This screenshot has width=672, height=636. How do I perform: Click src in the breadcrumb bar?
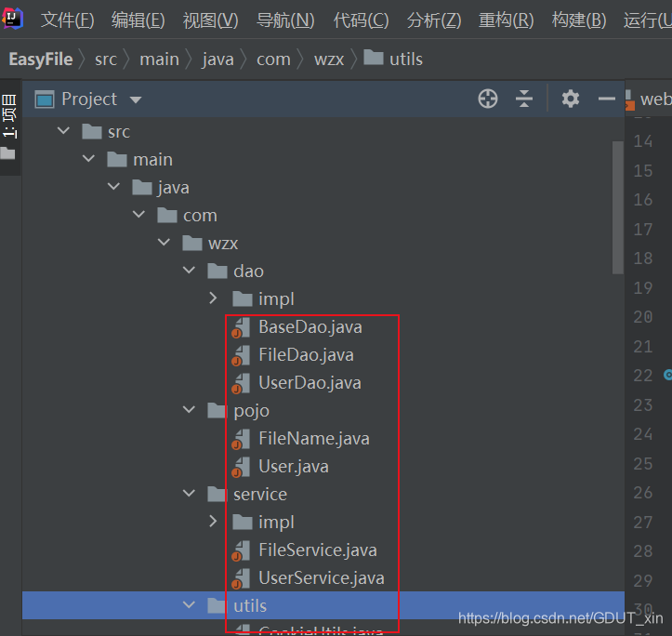[106, 60]
